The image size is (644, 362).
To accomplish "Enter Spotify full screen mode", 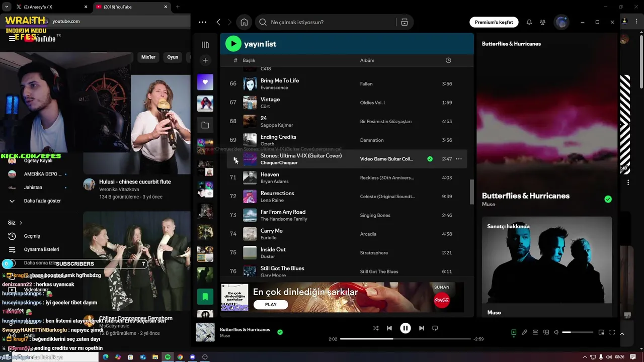I will point(612,332).
